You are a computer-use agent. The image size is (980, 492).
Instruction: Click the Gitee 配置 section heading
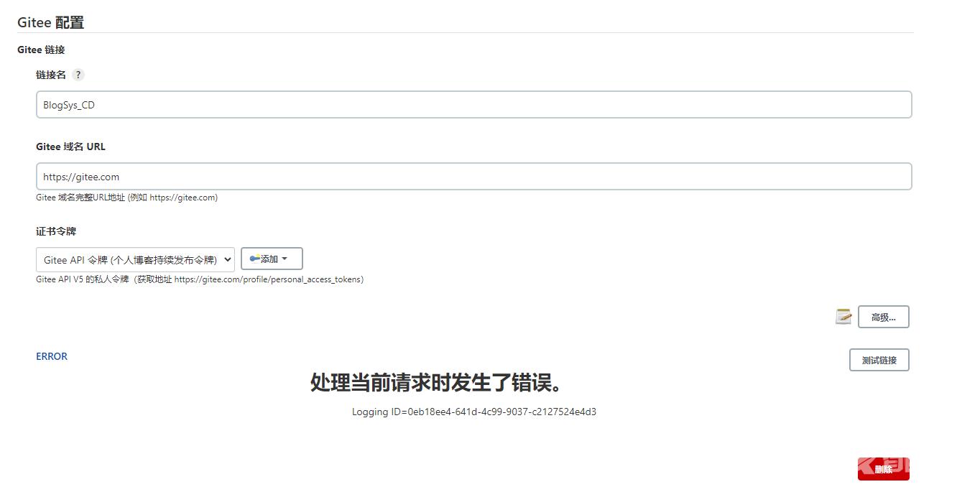50,22
